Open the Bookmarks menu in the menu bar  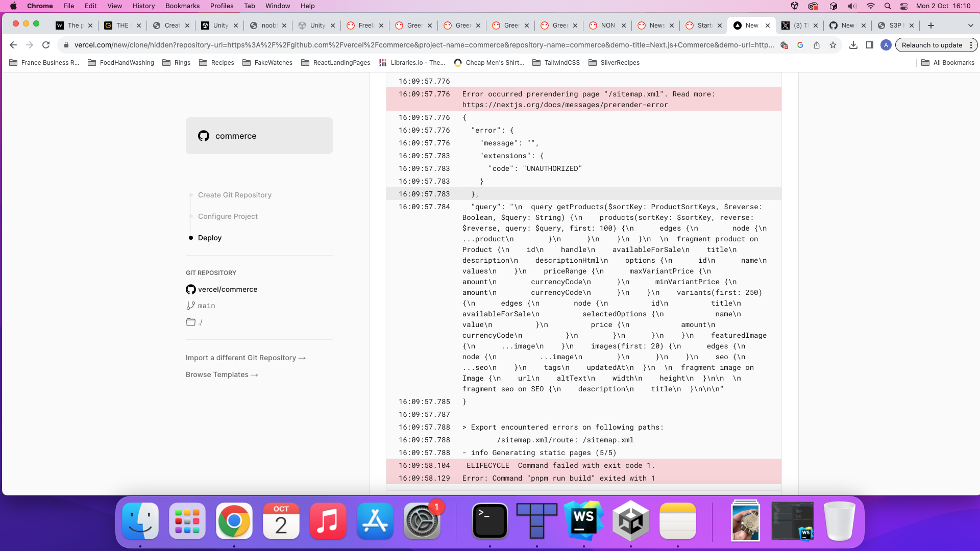182,6
